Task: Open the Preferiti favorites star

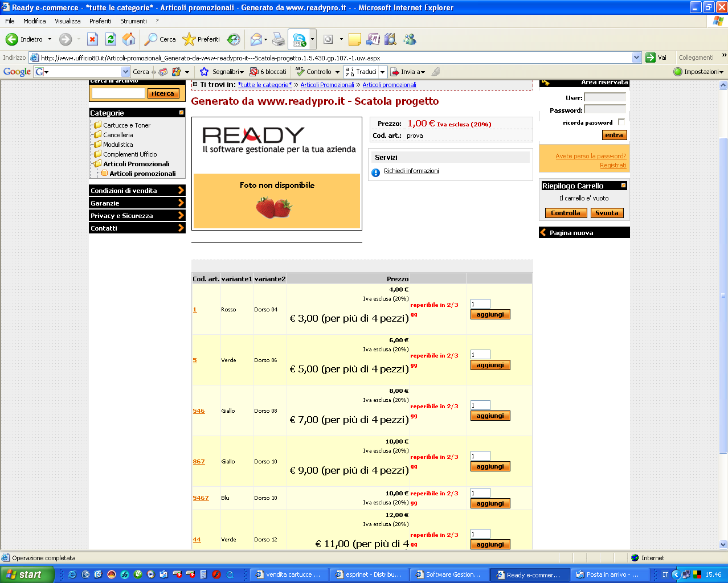Action: (x=201, y=39)
